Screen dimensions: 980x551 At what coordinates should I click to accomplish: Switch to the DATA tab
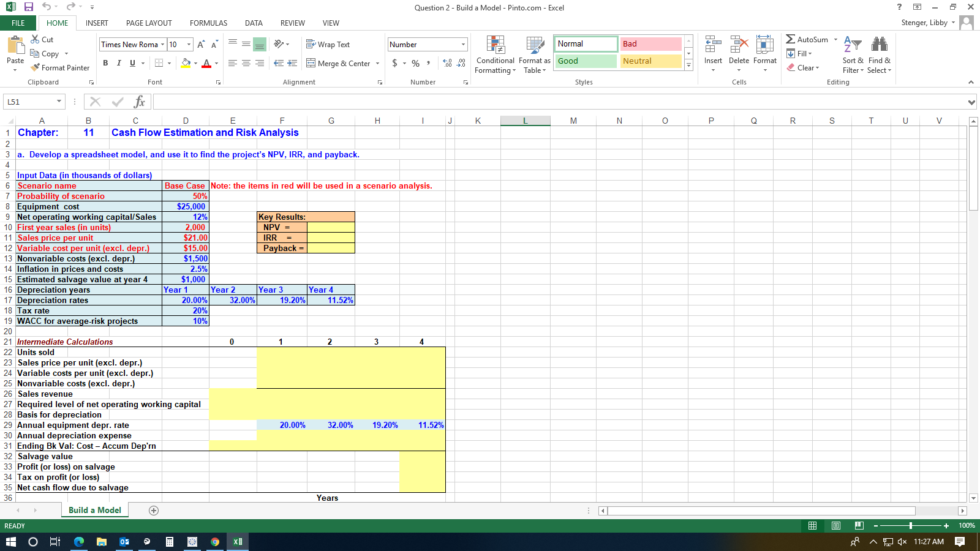click(254, 23)
